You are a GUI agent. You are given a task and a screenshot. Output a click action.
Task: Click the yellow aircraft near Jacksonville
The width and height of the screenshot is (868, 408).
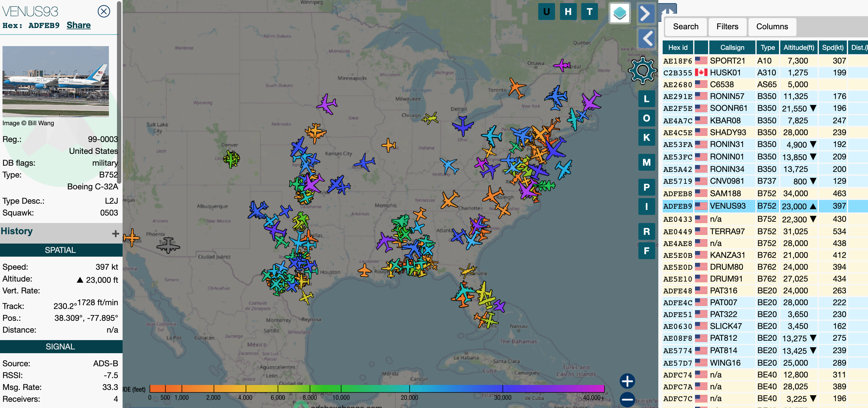(468, 270)
